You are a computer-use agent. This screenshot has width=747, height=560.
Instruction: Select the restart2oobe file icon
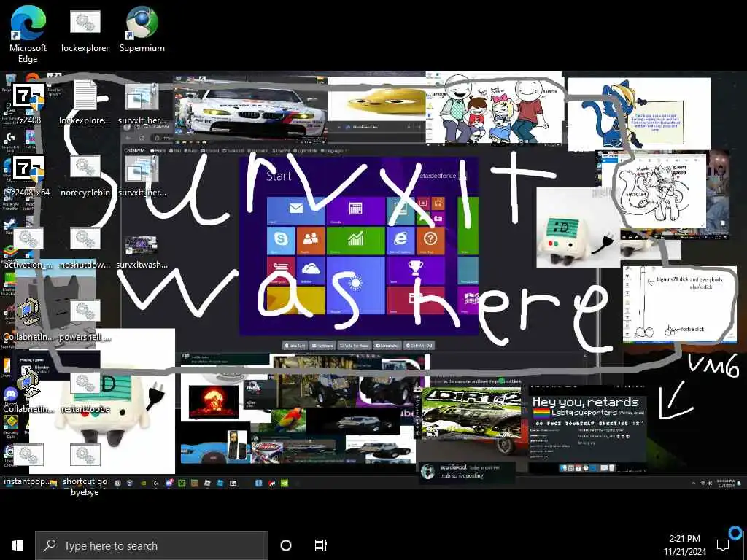coord(85,393)
